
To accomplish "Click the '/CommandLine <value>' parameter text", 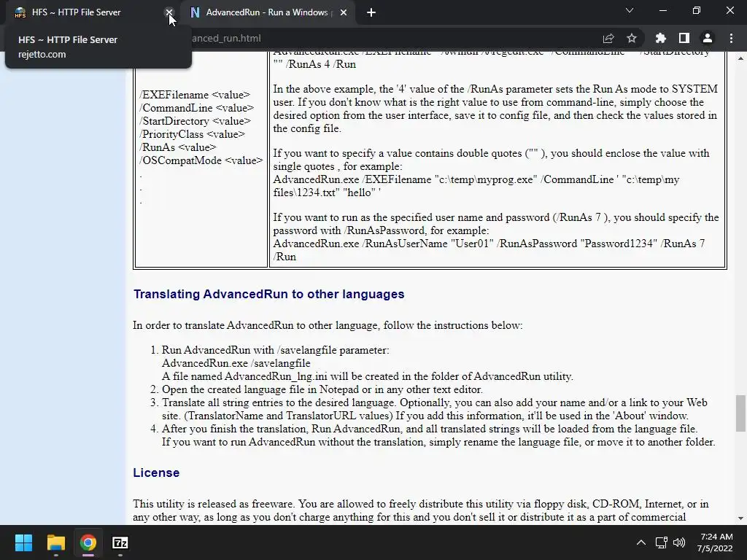I will click(197, 108).
